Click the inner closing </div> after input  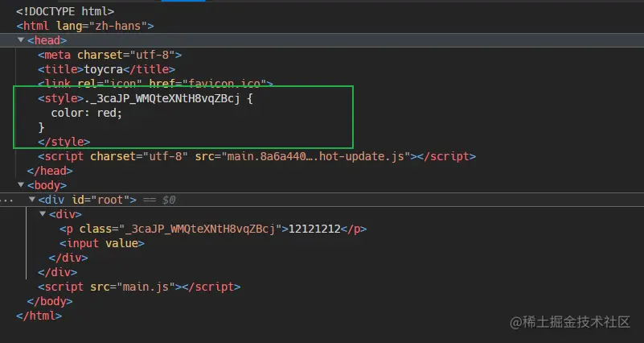point(68,258)
